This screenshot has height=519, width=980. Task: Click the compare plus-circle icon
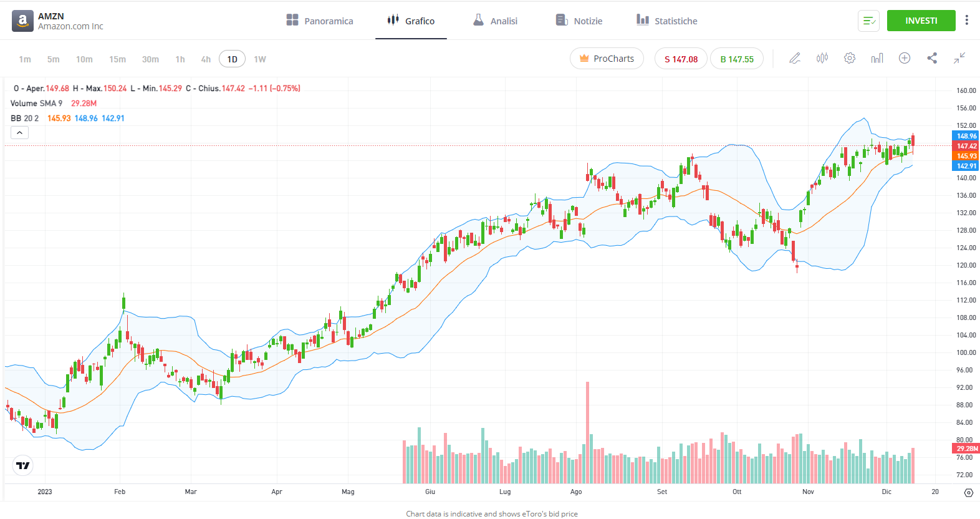905,58
